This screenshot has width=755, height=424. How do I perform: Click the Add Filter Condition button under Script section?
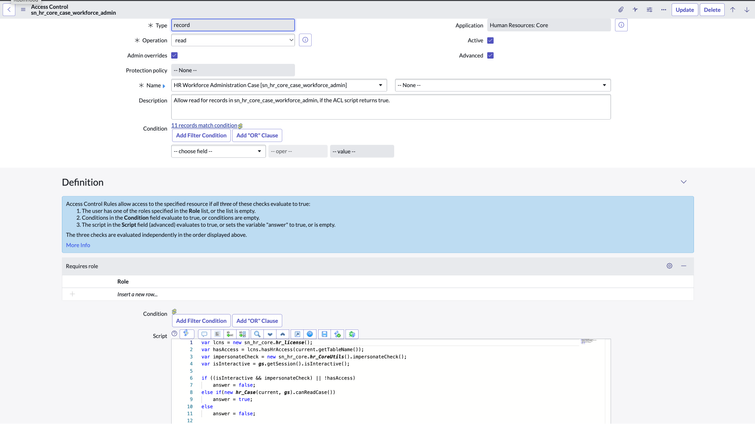[x=201, y=321]
